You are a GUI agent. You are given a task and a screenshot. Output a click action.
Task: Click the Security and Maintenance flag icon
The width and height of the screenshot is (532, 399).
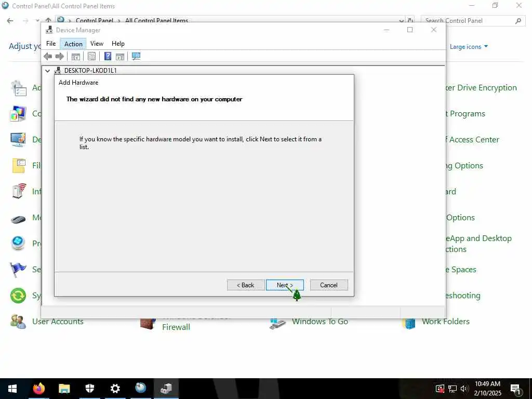pos(18,270)
